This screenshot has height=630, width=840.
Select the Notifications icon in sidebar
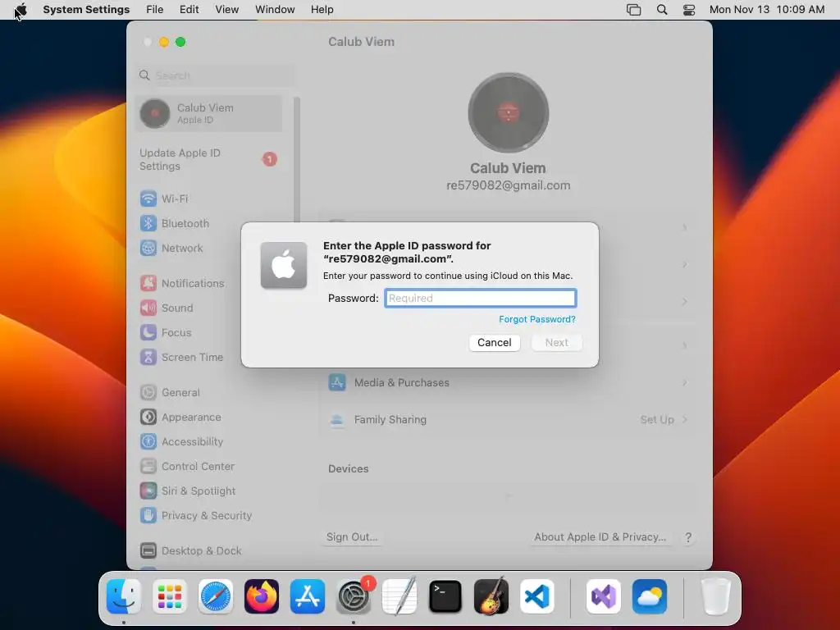(148, 283)
